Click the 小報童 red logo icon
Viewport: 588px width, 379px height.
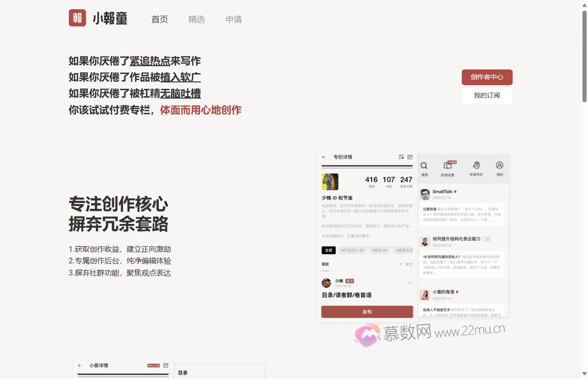pos(77,18)
